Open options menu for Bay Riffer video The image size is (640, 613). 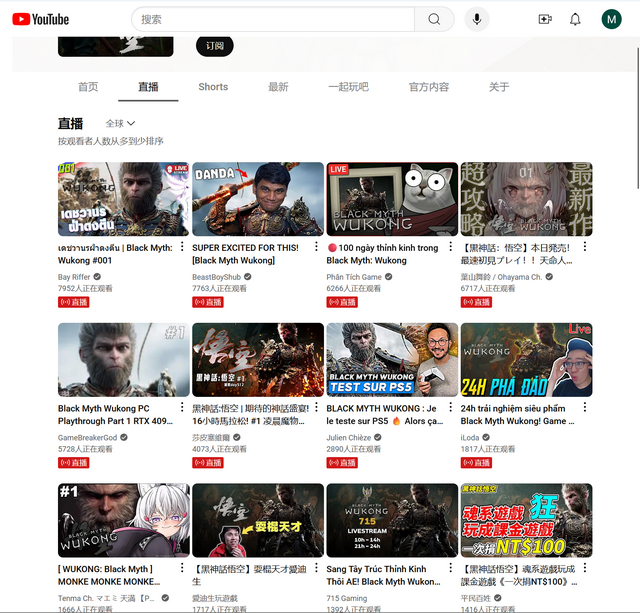point(182,247)
